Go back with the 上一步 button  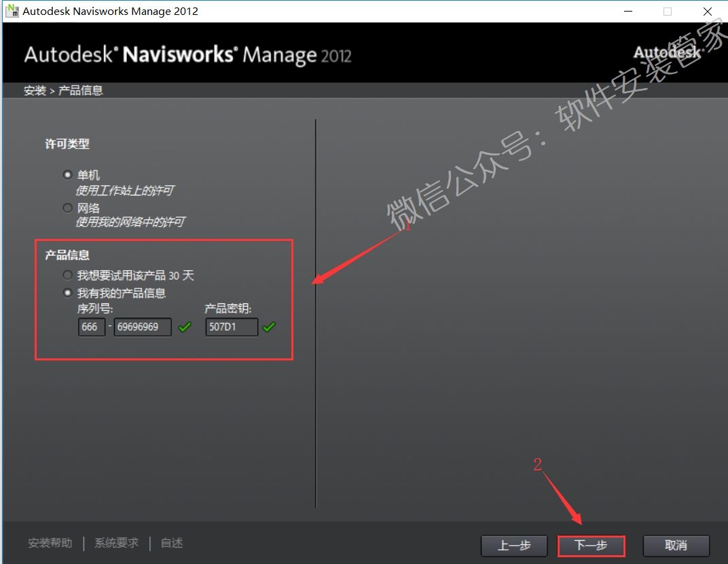(514, 546)
